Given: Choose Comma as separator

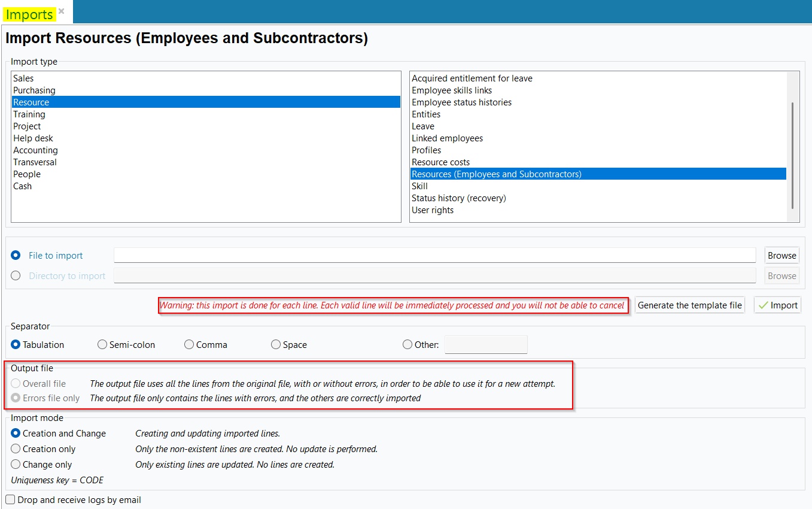Looking at the screenshot, I should [189, 345].
